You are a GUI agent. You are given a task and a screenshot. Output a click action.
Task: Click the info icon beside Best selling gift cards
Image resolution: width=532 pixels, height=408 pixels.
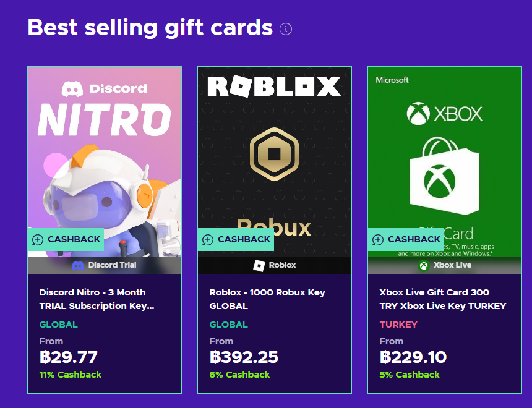point(286,29)
